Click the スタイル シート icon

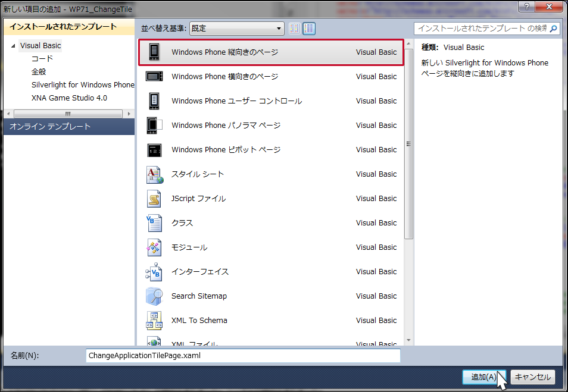[x=154, y=174]
